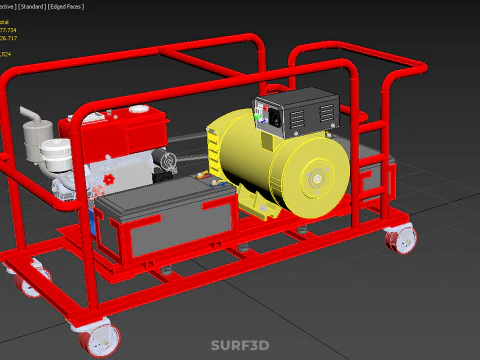
Task: Open the [Standard] viewport shading menu
Action: coord(32,7)
